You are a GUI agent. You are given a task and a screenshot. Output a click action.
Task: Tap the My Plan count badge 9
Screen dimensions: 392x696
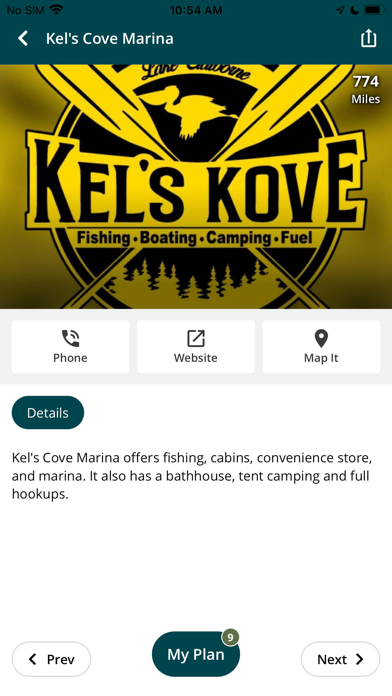[x=230, y=637]
